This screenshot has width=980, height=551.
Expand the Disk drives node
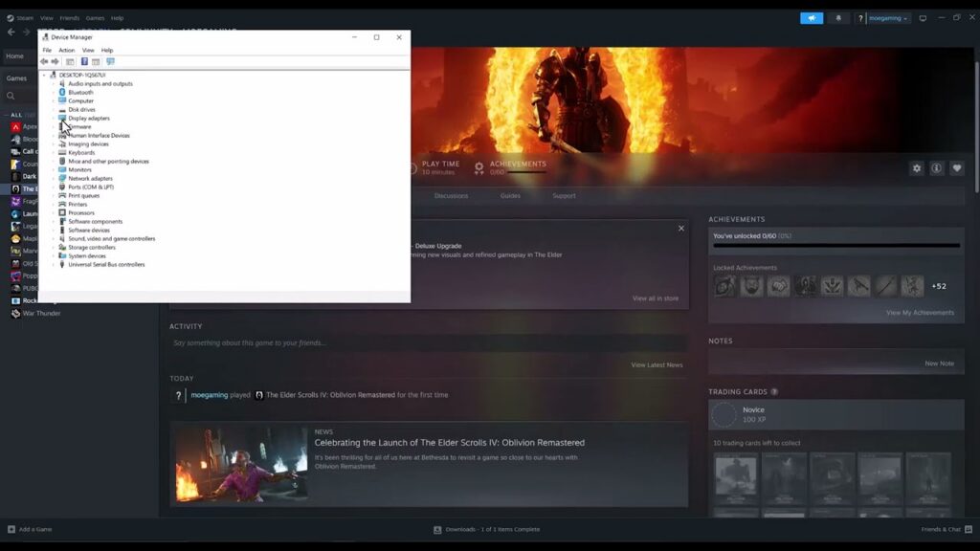[x=54, y=110]
